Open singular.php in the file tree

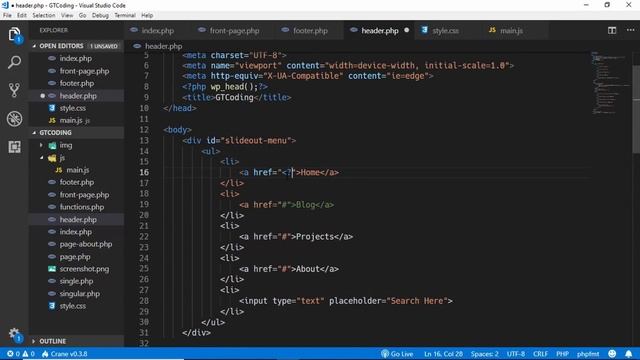(x=79, y=293)
